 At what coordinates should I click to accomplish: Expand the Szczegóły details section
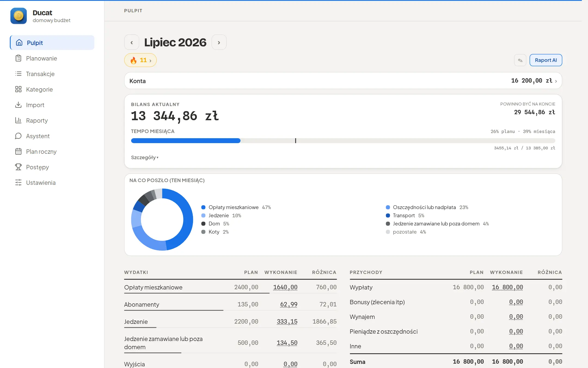click(x=145, y=158)
